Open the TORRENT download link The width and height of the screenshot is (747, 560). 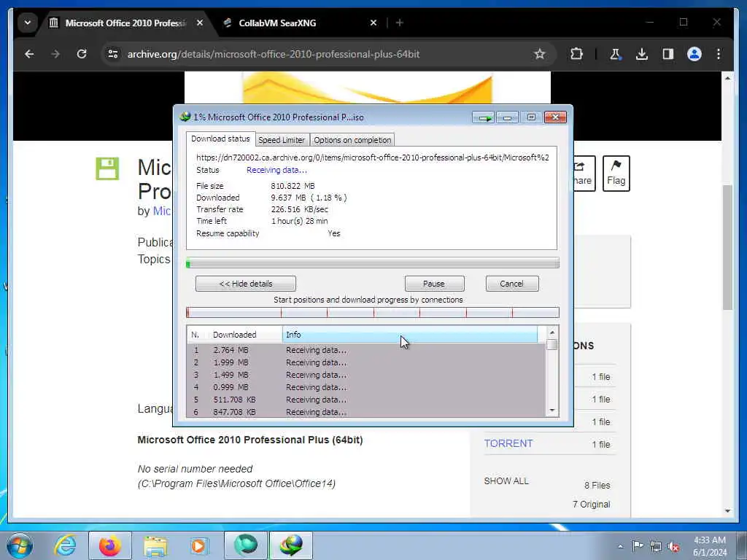508,444
